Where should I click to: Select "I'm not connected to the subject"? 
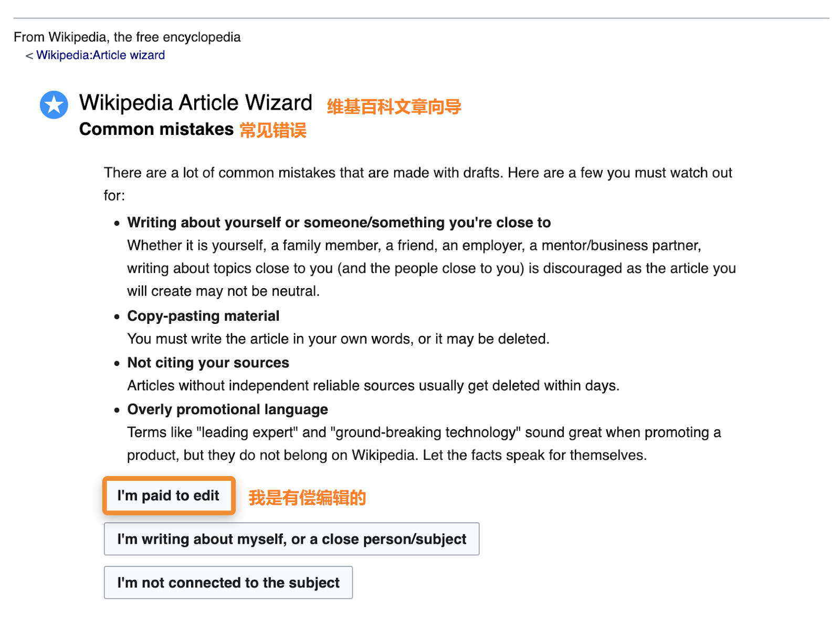click(227, 582)
